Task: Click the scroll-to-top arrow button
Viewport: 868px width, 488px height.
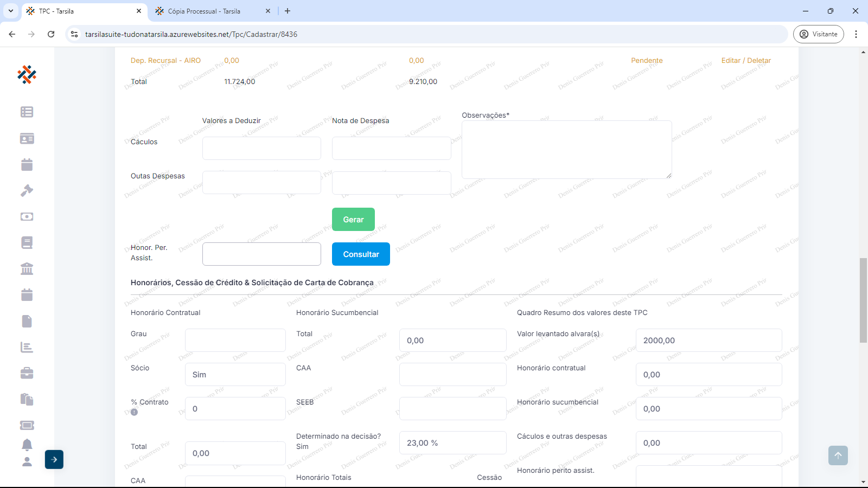Action: (838, 455)
